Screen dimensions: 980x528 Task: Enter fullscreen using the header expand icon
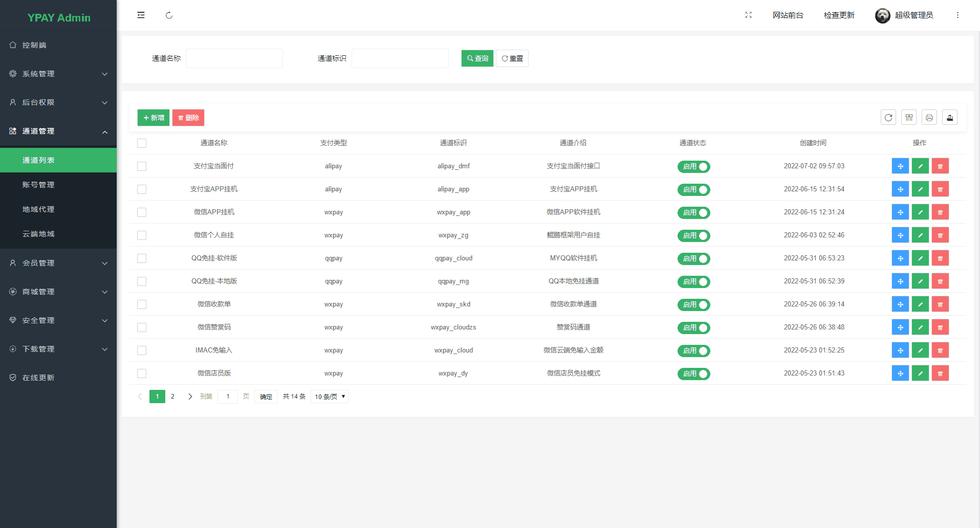coord(748,15)
